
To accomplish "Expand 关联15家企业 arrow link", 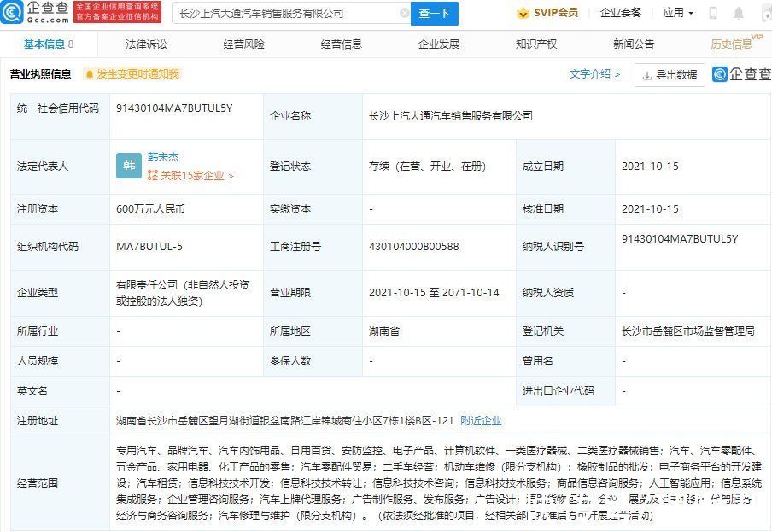I will [x=197, y=176].
